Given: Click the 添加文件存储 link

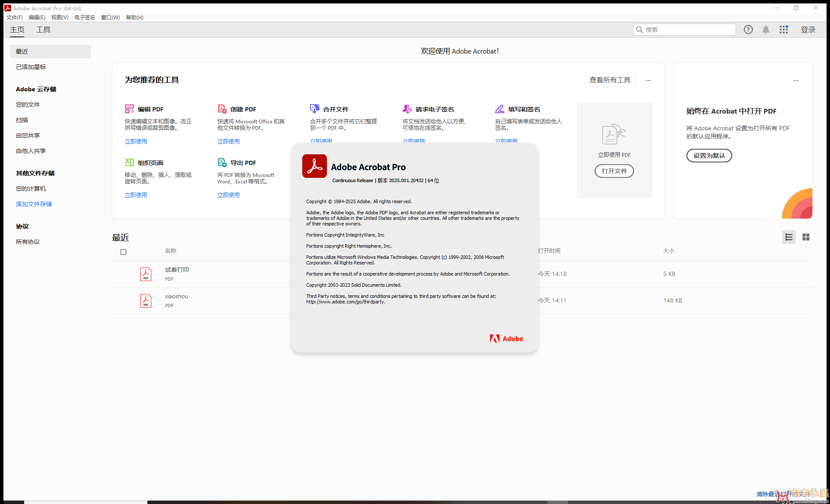Looking at the screenshot, I should [34, 204].
